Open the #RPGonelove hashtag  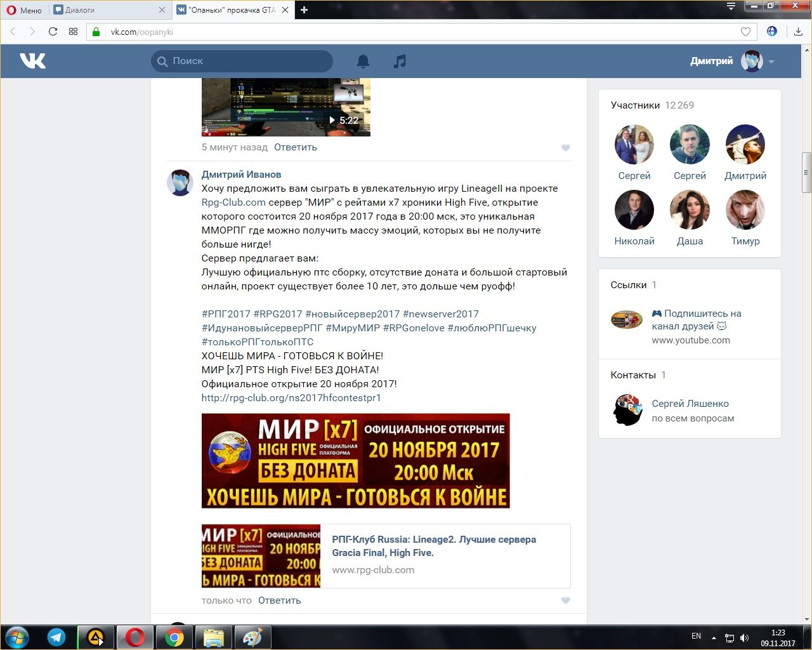click(x=414, y=328)
